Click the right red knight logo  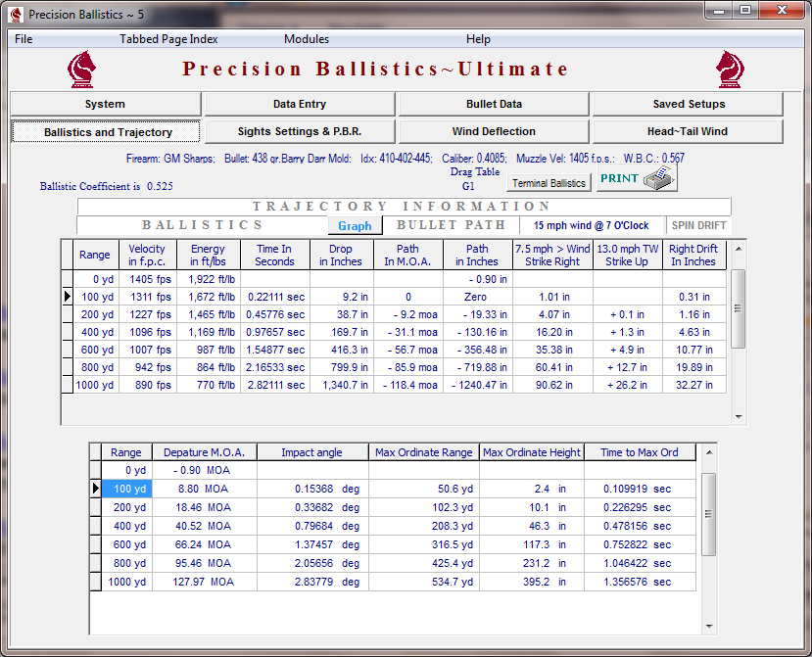tap(730, 69)
